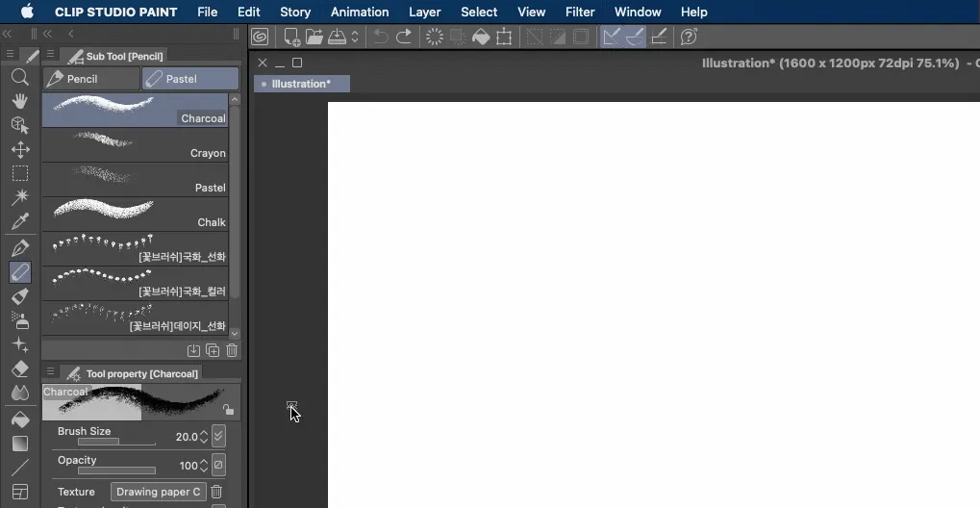This screenshot has height=508, width=980.
Task: Select the Brush tool below pencil
Action: coord(20,296)
